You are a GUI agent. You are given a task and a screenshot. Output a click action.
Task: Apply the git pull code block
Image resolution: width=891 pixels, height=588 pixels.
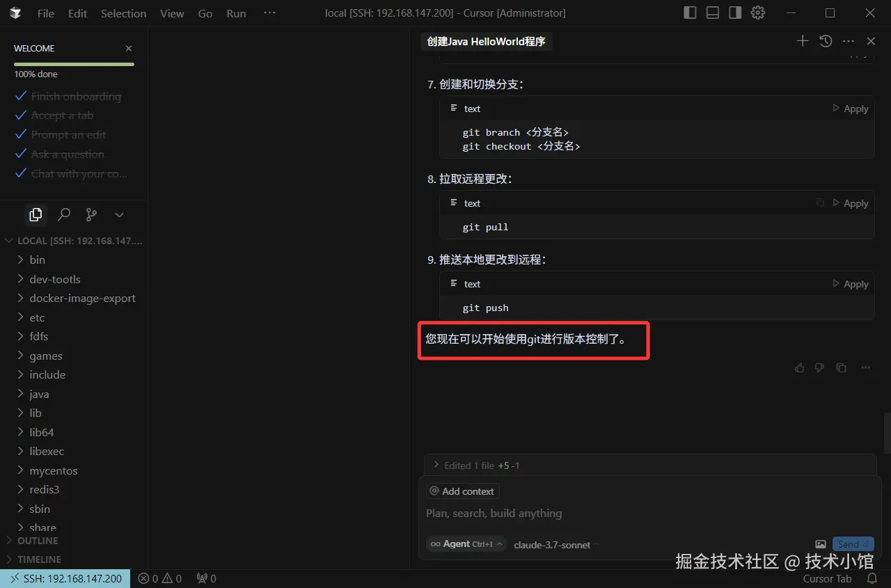(850, 203)
